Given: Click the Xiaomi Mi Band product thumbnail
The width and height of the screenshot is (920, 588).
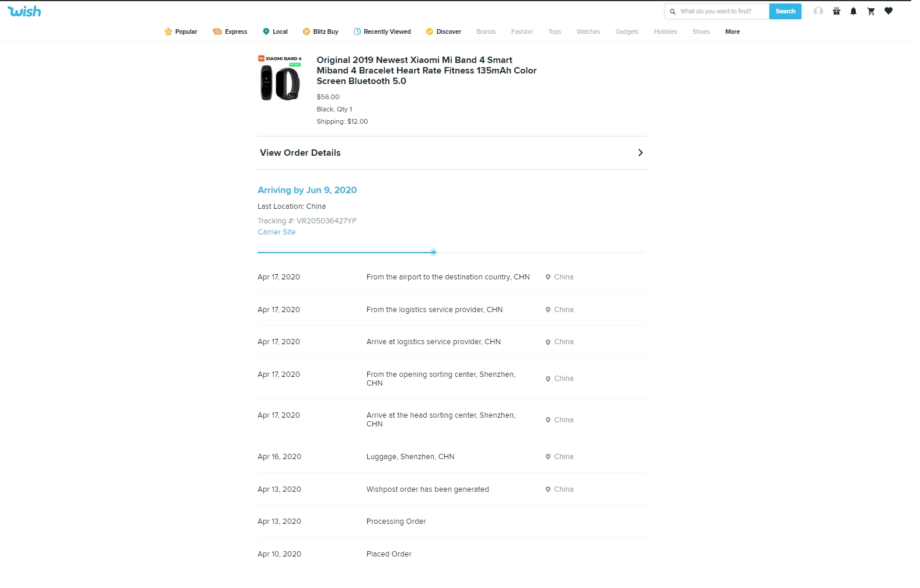Looking at the screenshot, I should (280, 78).
